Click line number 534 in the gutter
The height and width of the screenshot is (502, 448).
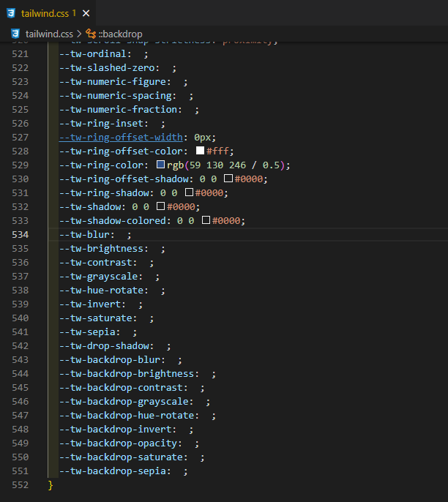pos(20,235)
